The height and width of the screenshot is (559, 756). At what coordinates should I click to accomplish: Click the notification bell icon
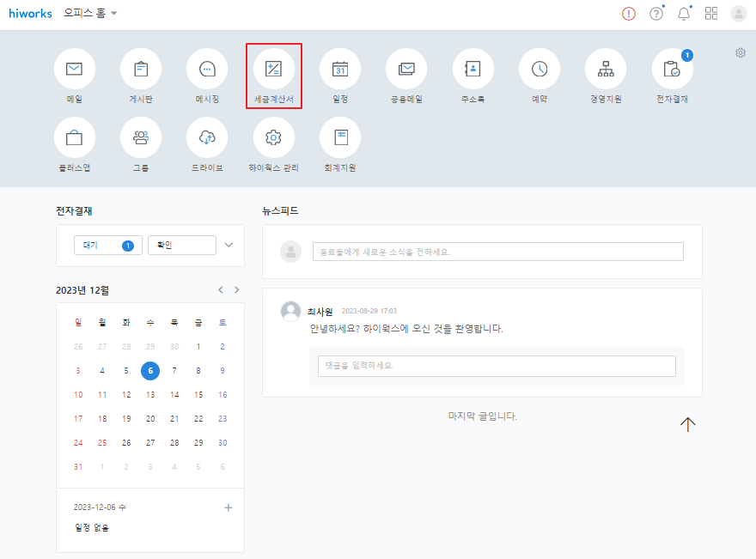(684, 14)
